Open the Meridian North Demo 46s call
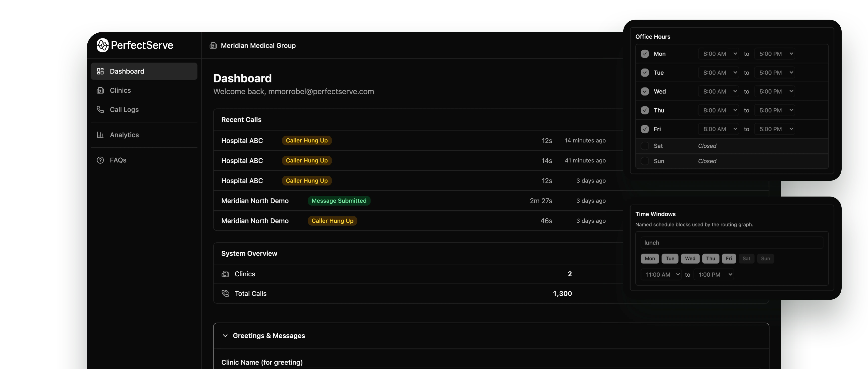868x369 pixels. point(418,221)
